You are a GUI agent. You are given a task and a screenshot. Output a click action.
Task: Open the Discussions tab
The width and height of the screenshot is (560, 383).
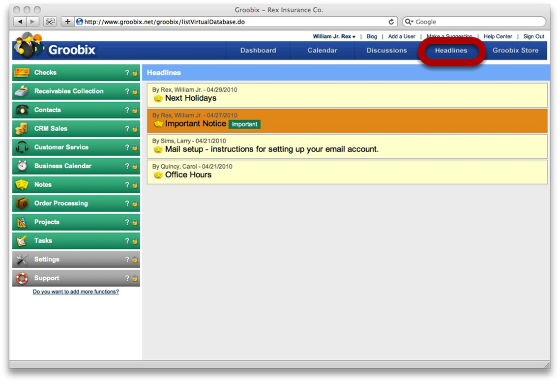tap(386, 50)
